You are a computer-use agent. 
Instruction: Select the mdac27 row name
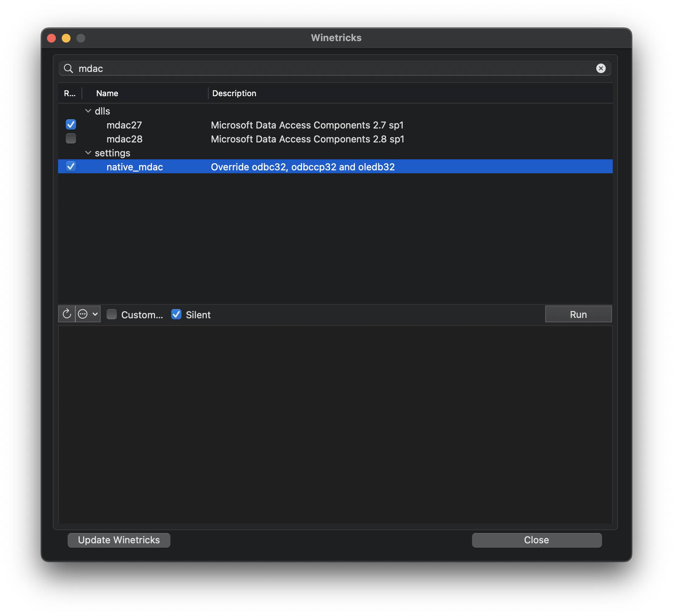point(124,125)
